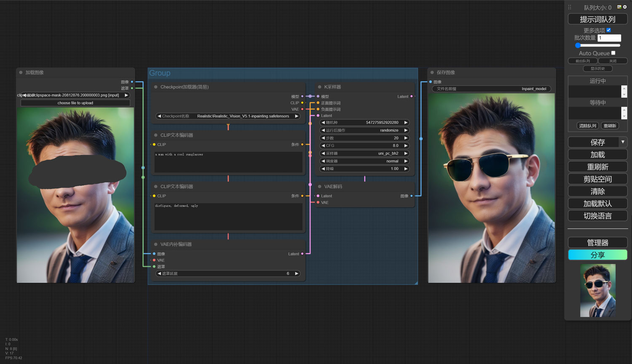
Task: Click the 剪贴空间 button
Action: tap(597, 179)
